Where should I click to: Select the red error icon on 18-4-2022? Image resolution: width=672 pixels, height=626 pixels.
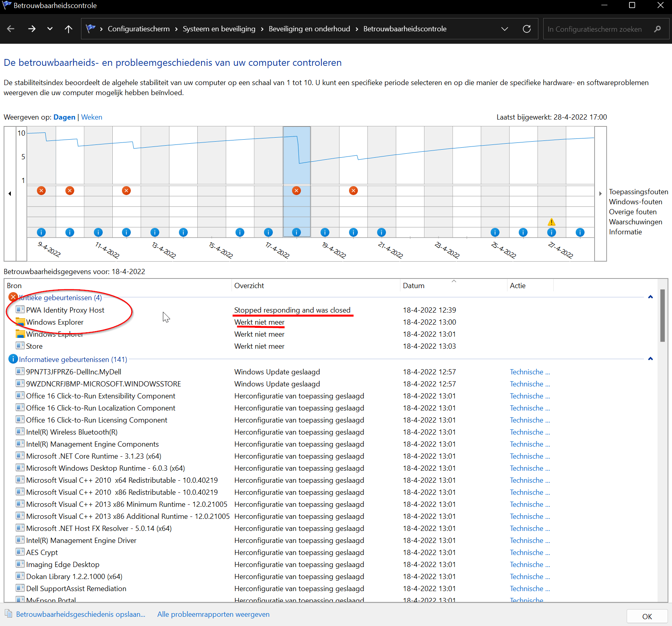tap(296, 191)
